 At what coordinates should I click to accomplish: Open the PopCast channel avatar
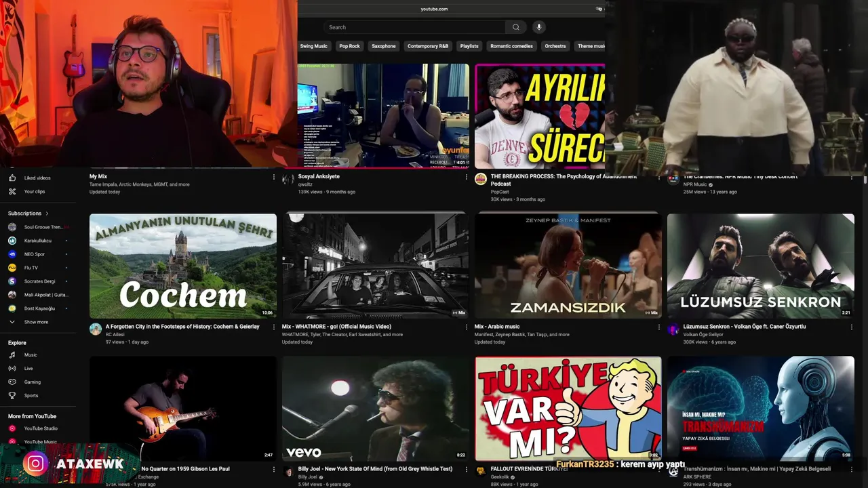pyautogui.click(x=481, y=179)
